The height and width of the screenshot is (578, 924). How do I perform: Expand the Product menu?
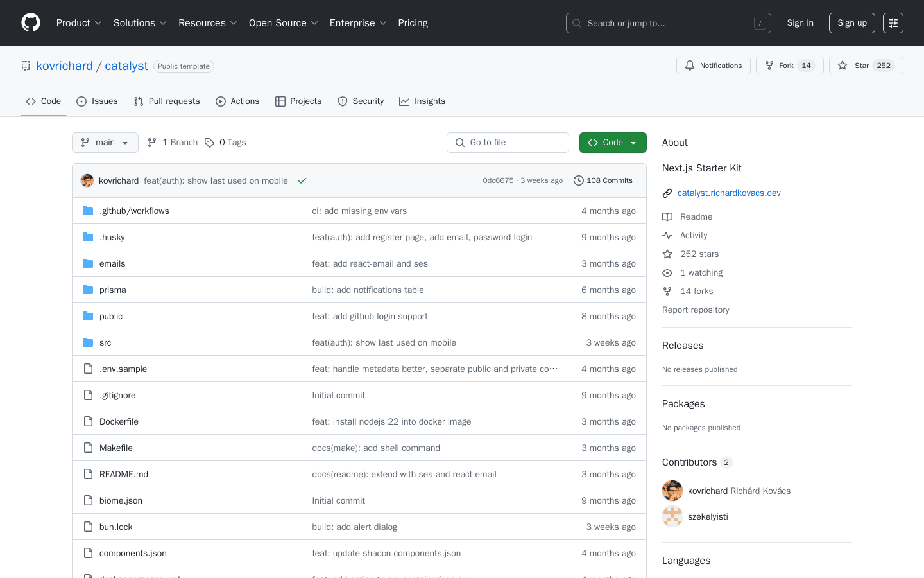point(79,23)
